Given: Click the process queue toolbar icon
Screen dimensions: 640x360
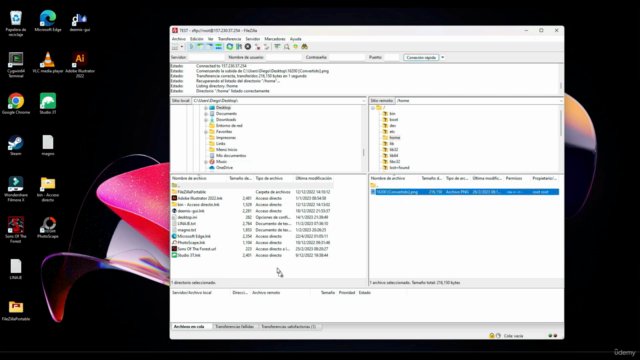Looking at the screenshot, I should coord(239,47).
